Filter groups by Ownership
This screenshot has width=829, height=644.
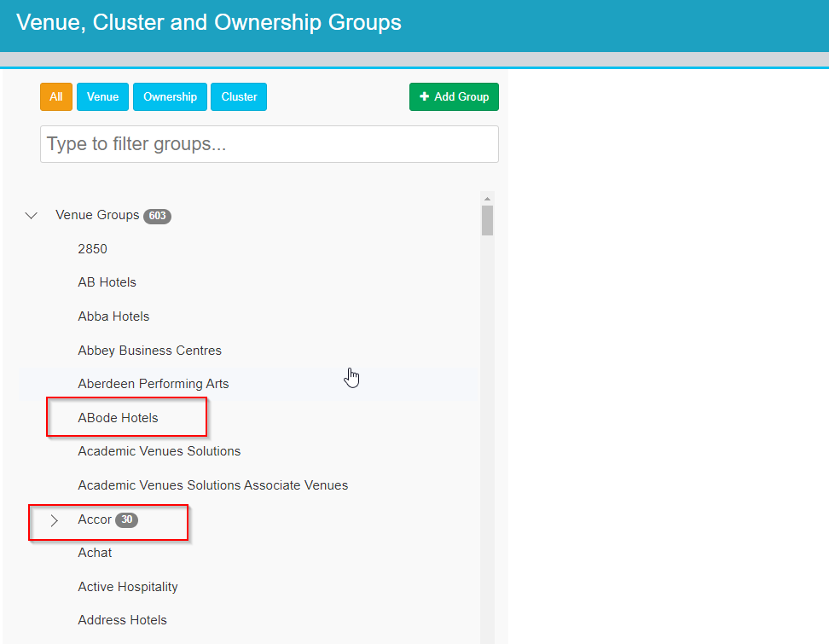[x=170, y=96]
